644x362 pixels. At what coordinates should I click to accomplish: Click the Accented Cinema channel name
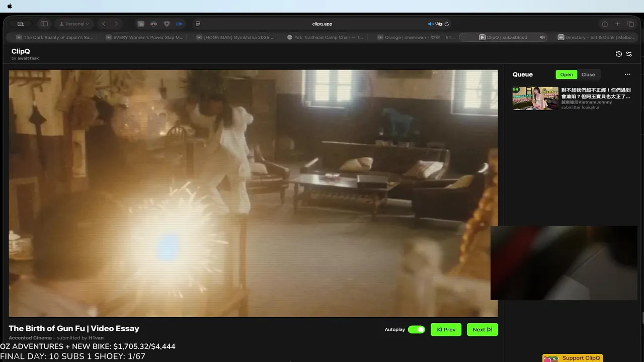pos(30,338)
